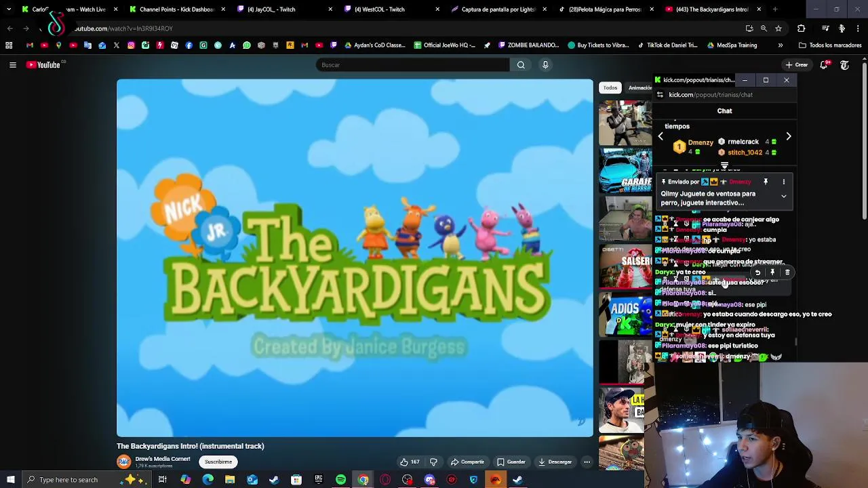Image resolution: width=868 pixels, height=488 pixels.
Task: Open Buy Tickets to Vibra bookmark
Action: point(599,45)
